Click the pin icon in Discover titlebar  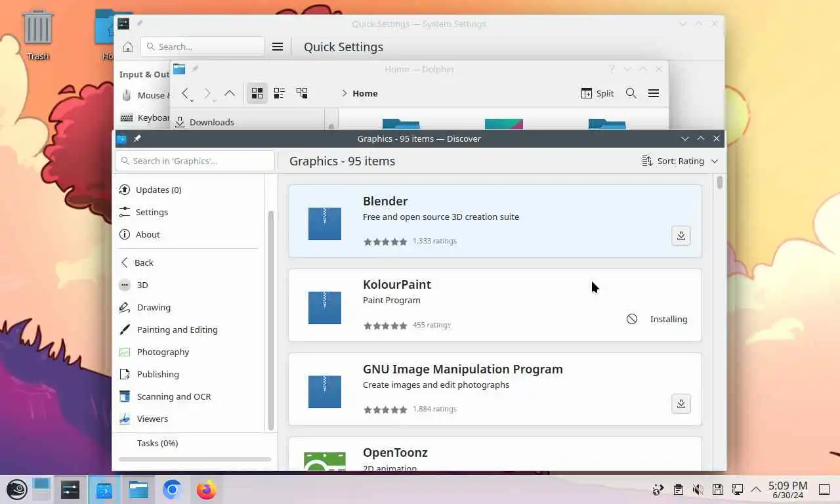click(137, 138)
